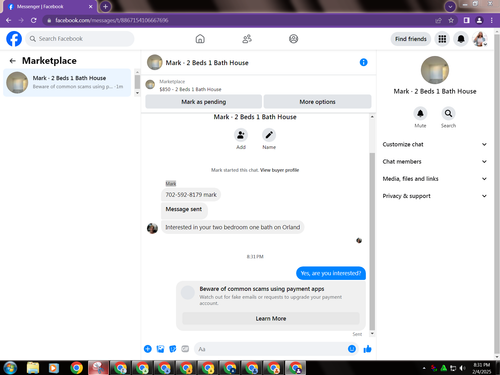The image size is (500, 375).
Task: Click Find friends button
Action: pyautogui.click(x=411, y=39)
